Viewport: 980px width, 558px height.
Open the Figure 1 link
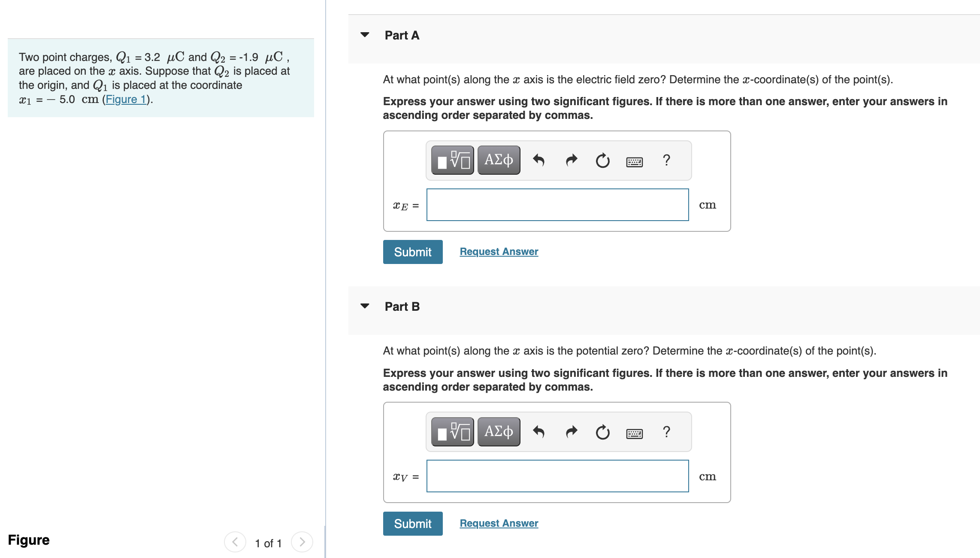click(125, 99)
